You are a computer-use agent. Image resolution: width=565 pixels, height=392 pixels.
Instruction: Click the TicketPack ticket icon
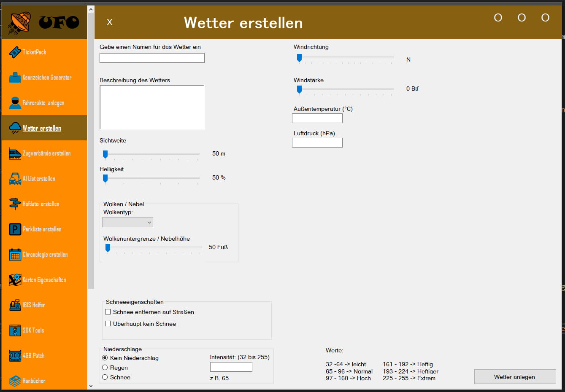pyautogui.click(x=15, y=52)
